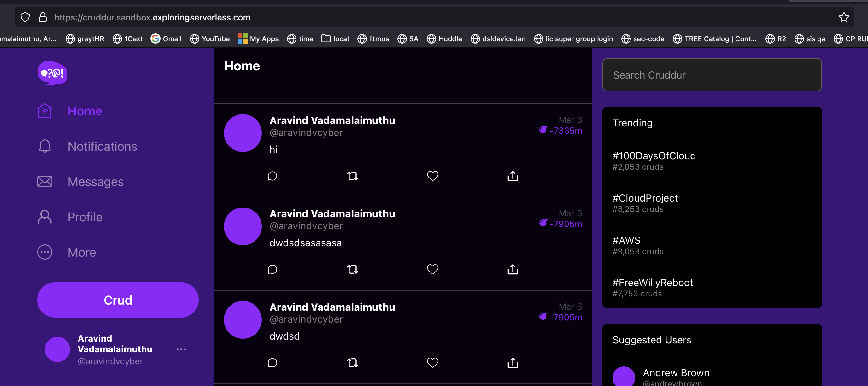Click the purple avatar on the Mar 3 'hi' crud

pos(243,133)
